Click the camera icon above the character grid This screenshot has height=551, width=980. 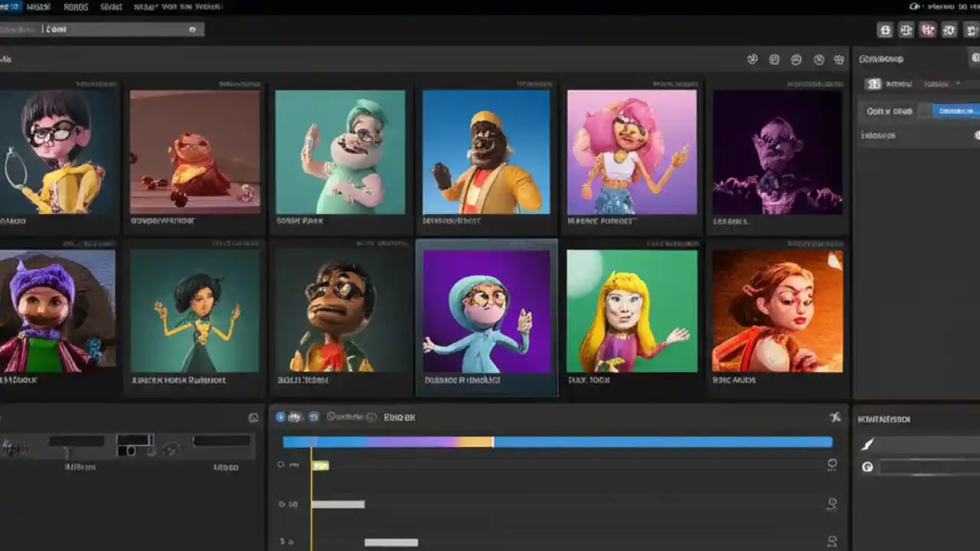(x=795, y=59)
